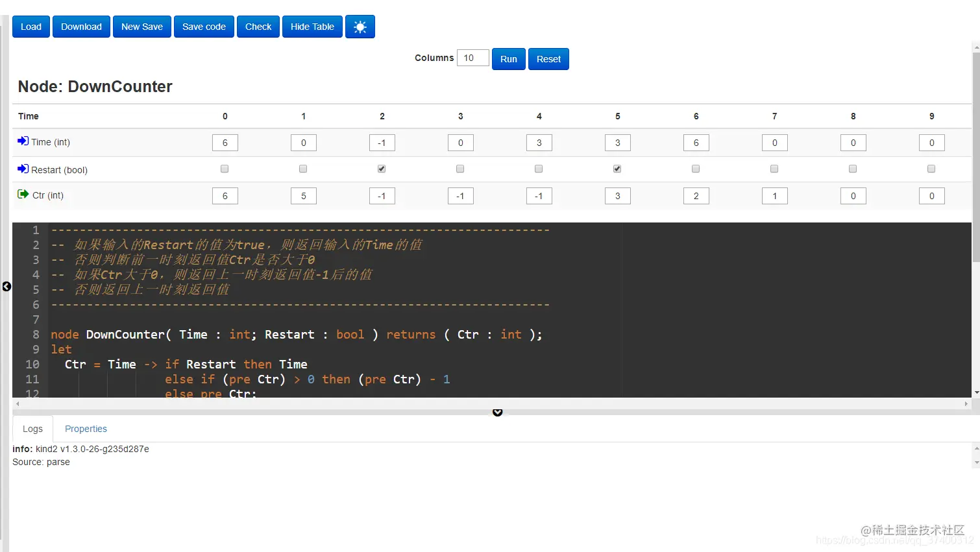Image resolution: width=980 pixels, height=552 pixels.
Task: Toggle Restart checkbox at time 7
Action: 774,169
